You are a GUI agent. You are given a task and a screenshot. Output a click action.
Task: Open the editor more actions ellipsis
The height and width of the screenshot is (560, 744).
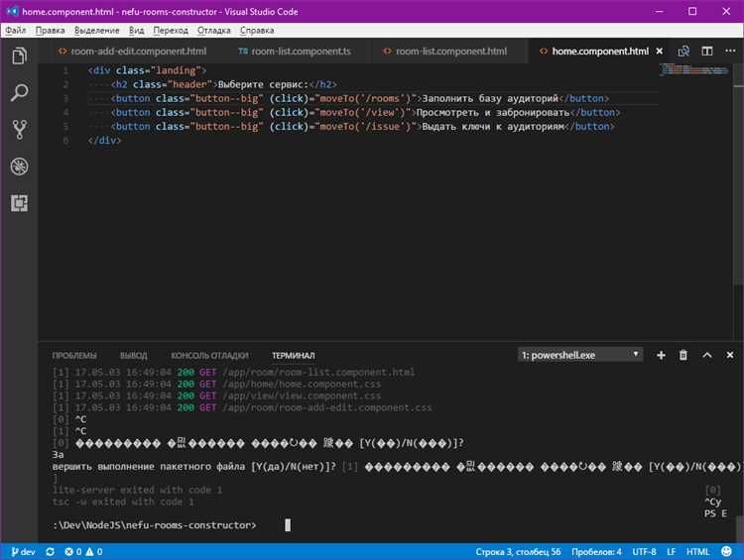coord(730,51)
